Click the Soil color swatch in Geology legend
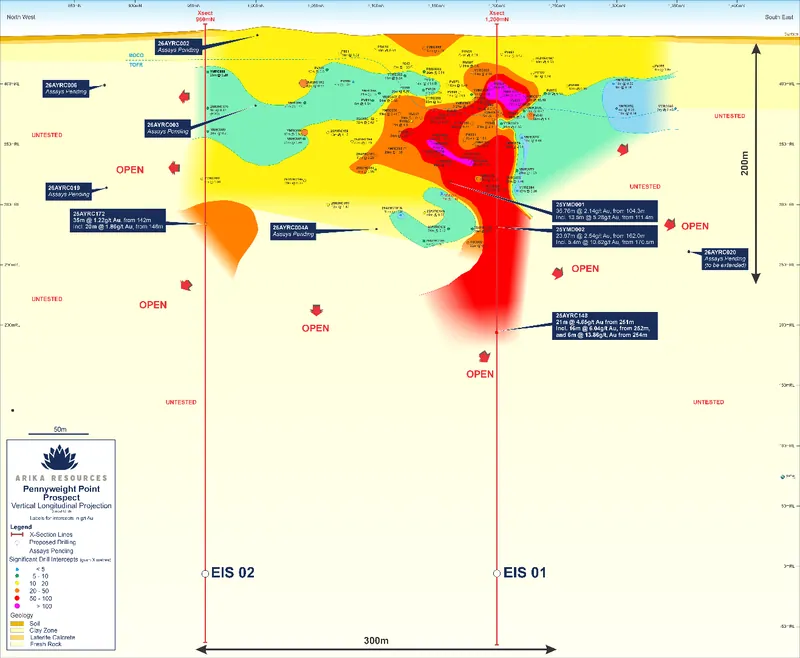This screenshot has height=658, width=800. (x=17, y=623)
